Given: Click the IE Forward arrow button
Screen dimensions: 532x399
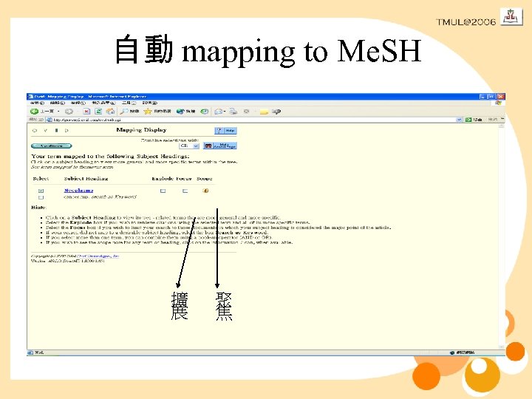Looking at the screenshot, I should pos(69,112).
